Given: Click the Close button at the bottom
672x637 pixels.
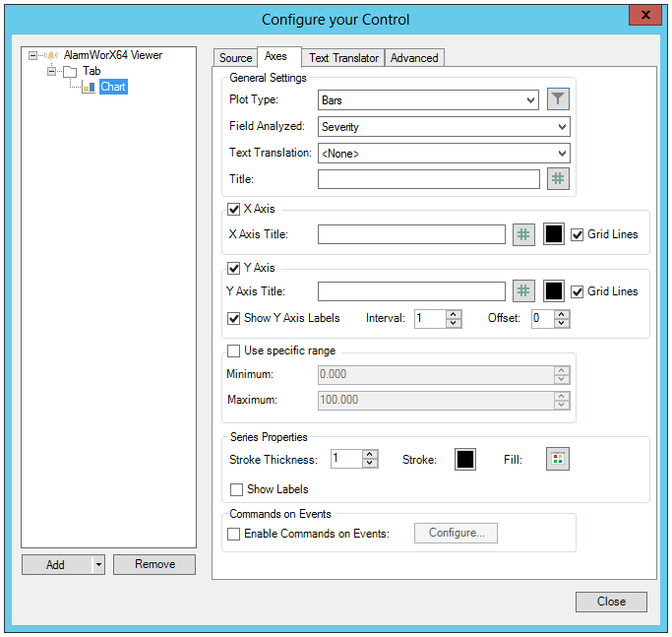Looking at the screenshot, I should coord(611,602).
